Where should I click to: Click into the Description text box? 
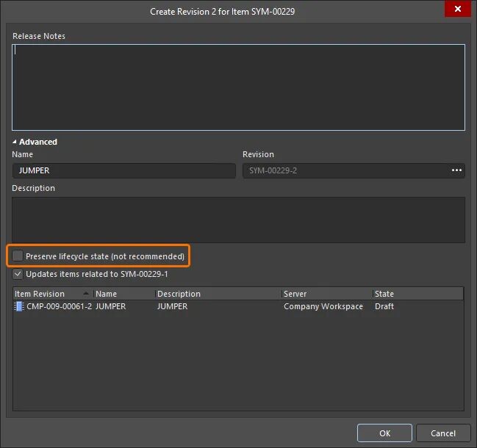[238, 219]
